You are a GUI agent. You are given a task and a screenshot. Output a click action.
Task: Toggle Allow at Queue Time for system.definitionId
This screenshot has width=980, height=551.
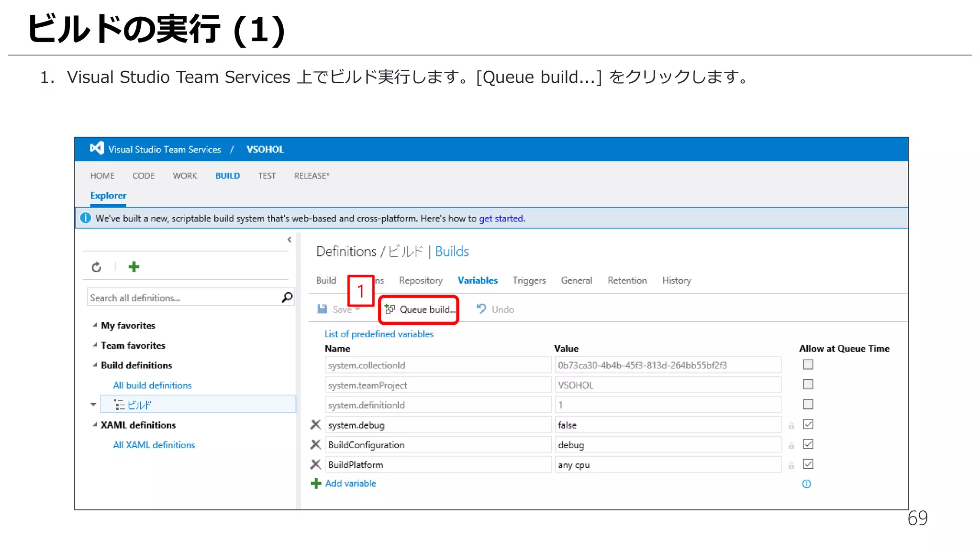pos(808,405)
